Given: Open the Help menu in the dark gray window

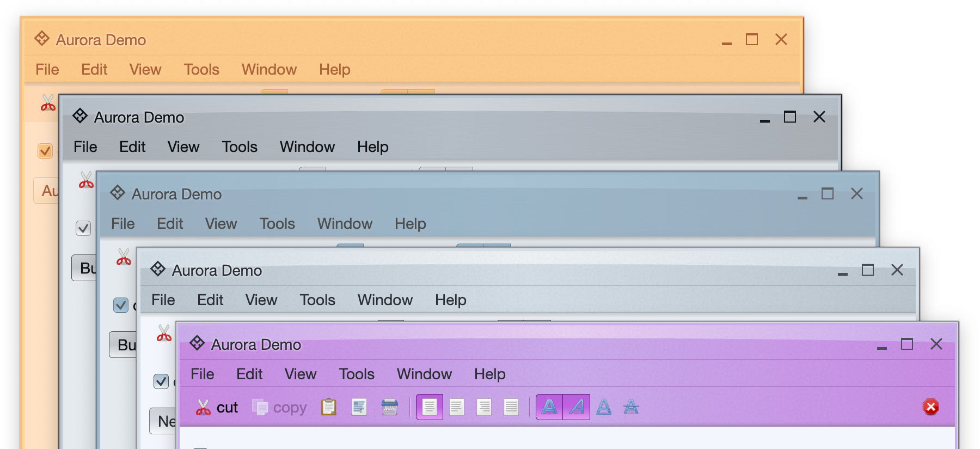Looking at the screenshot, I should tap(373, 147).
